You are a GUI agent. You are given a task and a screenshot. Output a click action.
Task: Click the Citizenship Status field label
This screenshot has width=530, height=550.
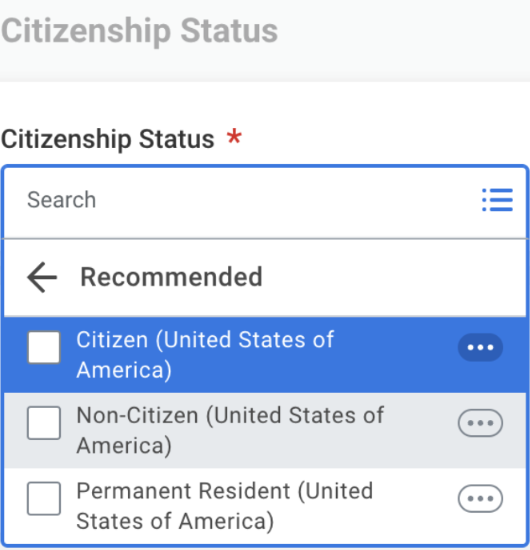pyautogui.click(x=108, y=139)
